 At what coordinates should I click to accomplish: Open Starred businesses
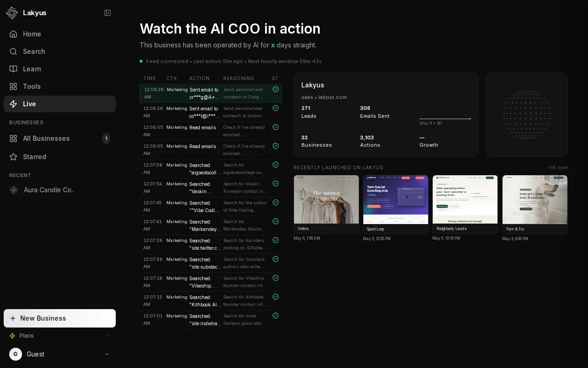pyautogui.click(x=60, y=157)
